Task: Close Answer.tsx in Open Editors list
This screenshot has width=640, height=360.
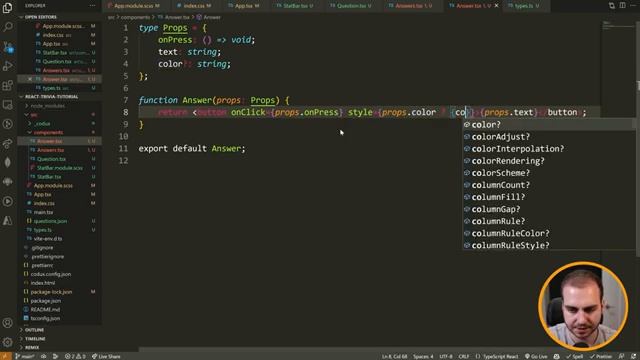Action: (x=29, y=79)
